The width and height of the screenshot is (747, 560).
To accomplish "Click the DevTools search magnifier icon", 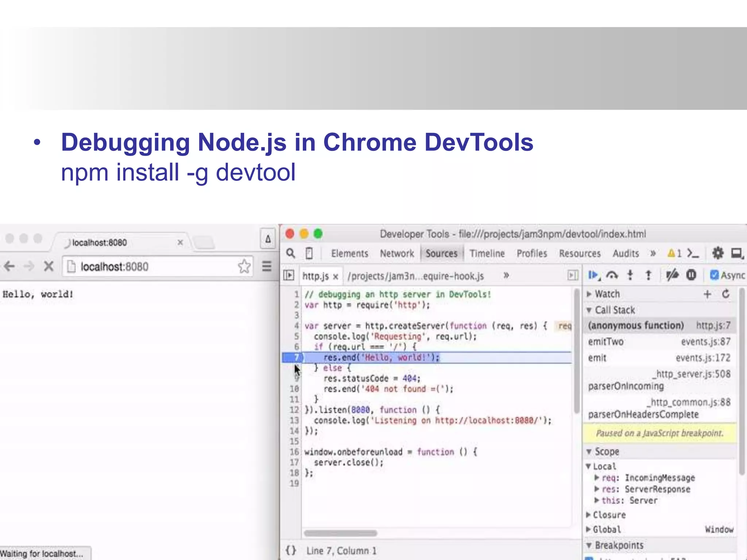I will coord(290,253).
